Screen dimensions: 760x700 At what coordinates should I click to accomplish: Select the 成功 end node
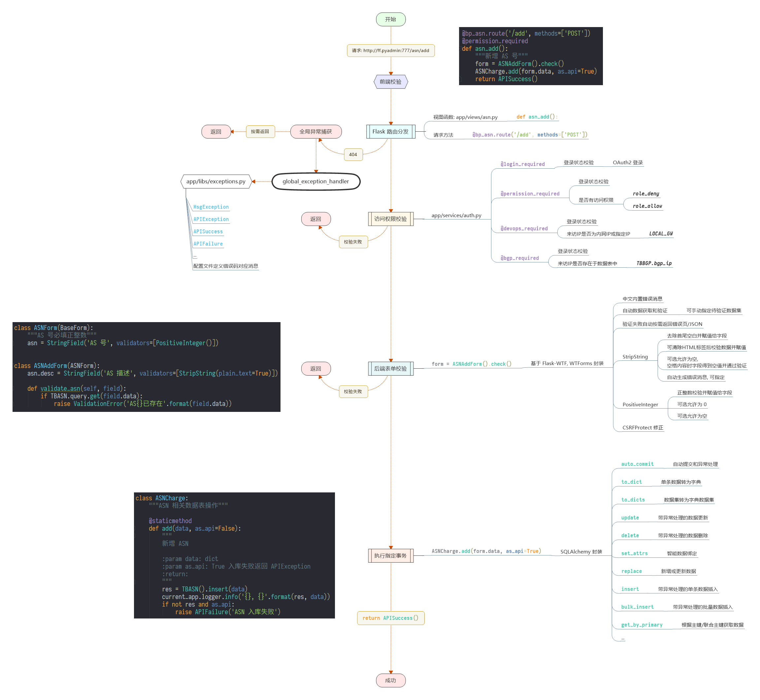tap(390, 680)
